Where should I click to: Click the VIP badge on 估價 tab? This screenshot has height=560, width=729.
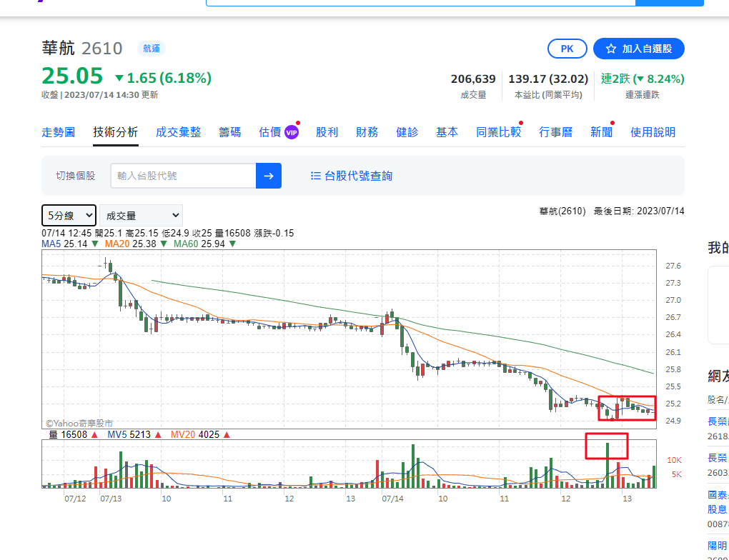(x=292, y=132)
